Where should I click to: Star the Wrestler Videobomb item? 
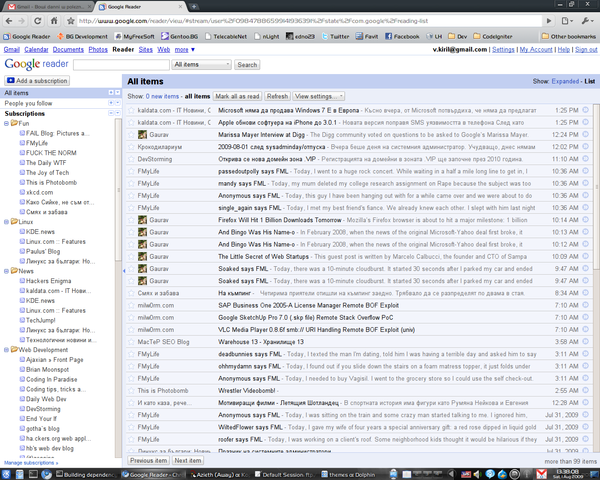[131, 390]
